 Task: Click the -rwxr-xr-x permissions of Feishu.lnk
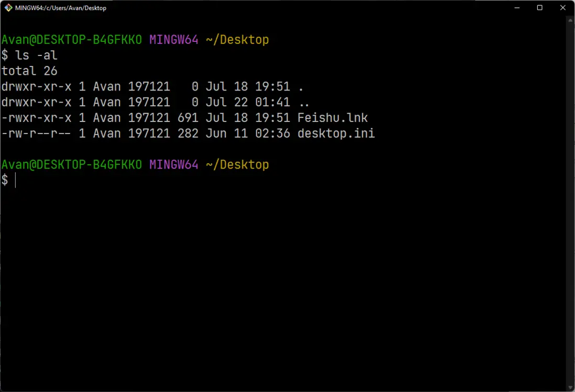point(37,118)
